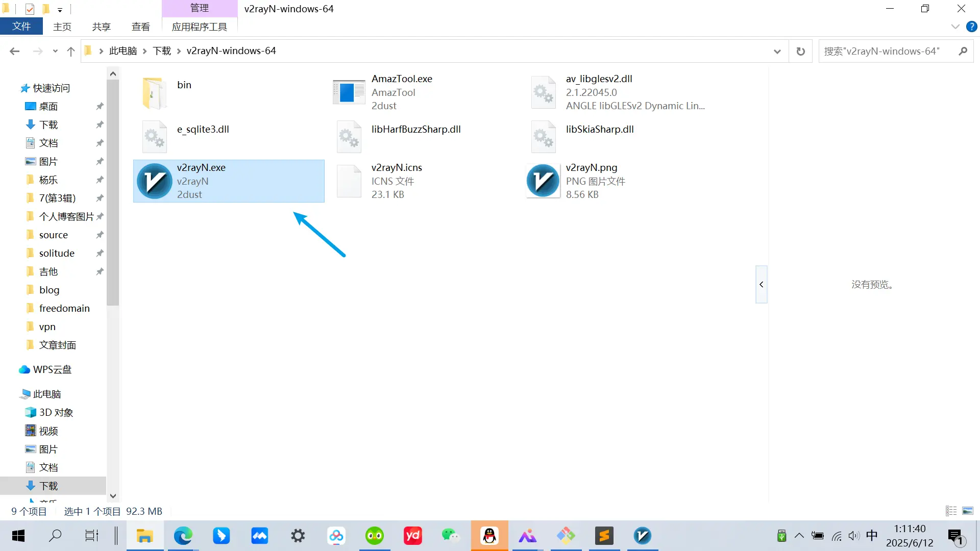
Task: Open the 文件 menu
Action: click(21, 27)
